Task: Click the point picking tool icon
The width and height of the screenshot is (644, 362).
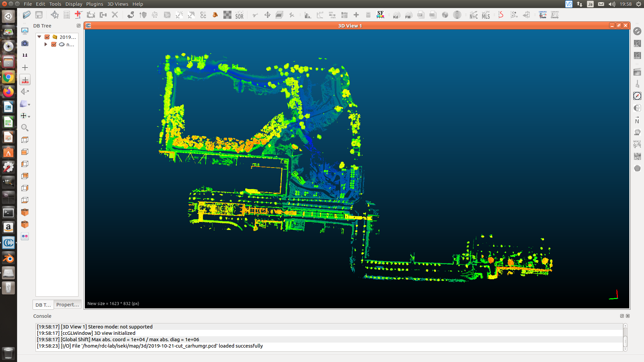Action: 55,15
